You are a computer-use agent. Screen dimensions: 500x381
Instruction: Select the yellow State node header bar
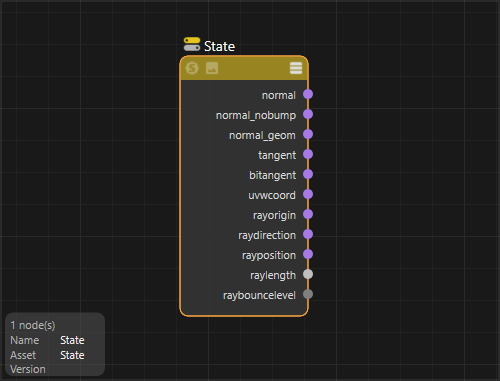[244, 68]
